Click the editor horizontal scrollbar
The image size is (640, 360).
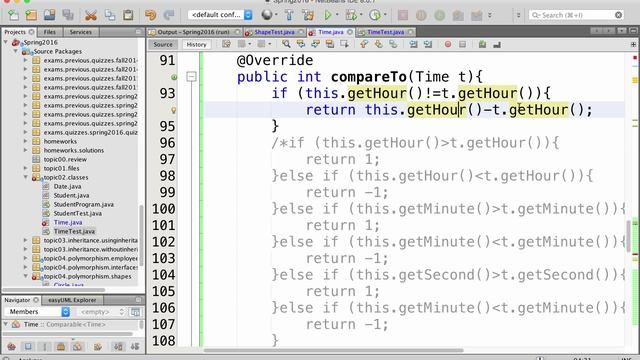(x=333, y=350)
